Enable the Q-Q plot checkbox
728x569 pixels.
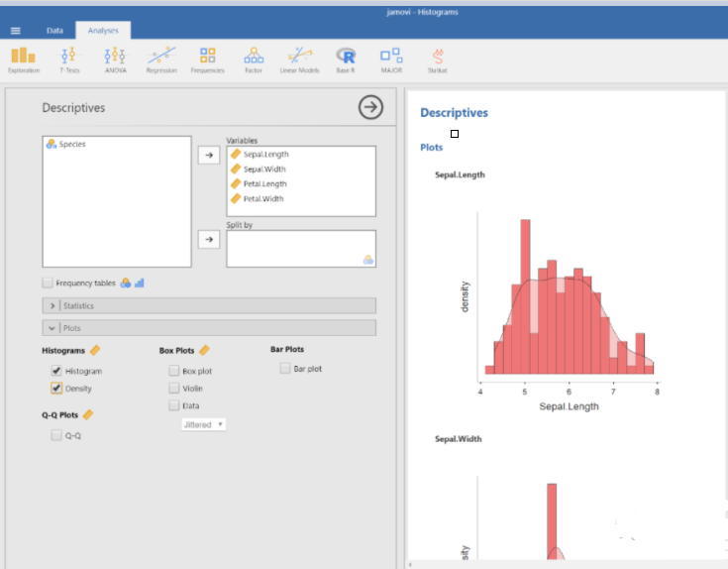point(56,435)
